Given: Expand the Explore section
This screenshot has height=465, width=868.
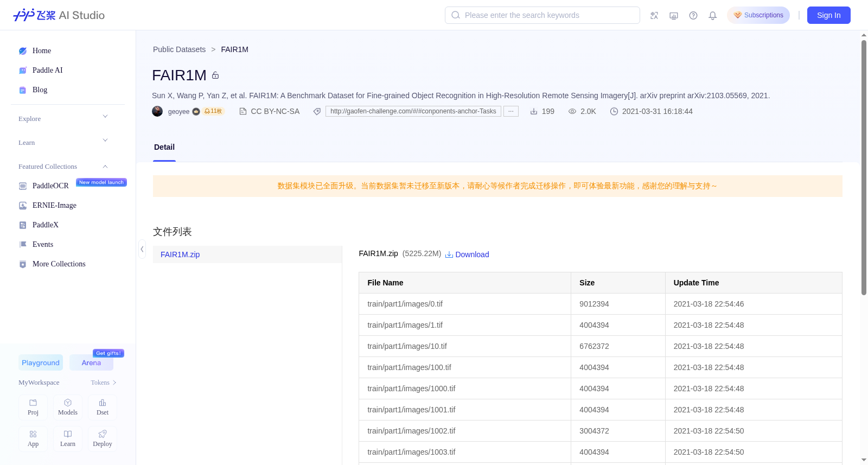Looking at the screenshot, I should point(63,119).
